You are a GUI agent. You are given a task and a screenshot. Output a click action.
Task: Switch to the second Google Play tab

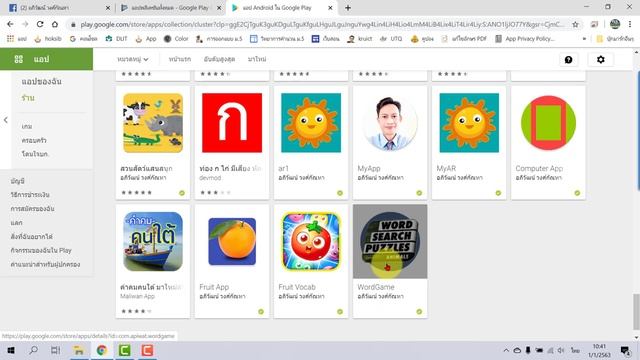pyautogui.click(x=171, y=8)
